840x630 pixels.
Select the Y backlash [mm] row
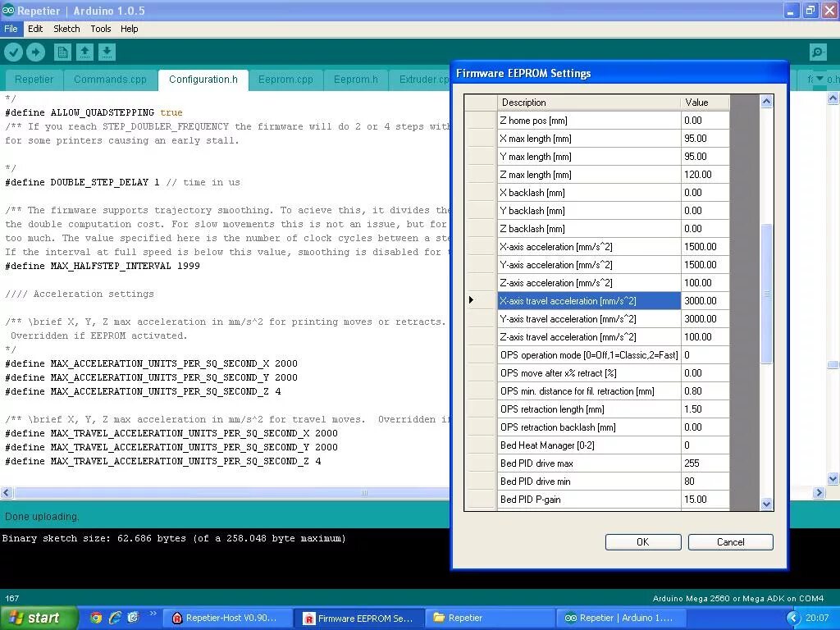pyautogui.click(x=589, y=211)
